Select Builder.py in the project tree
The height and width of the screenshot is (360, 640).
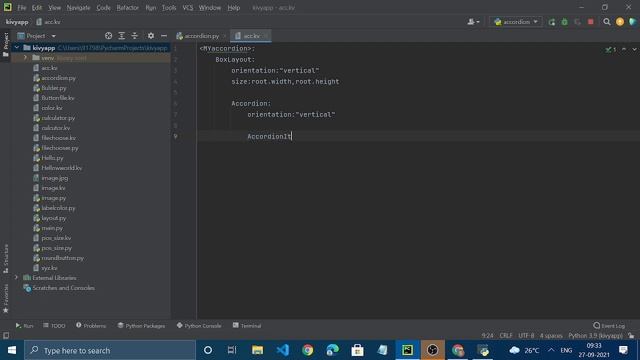pos(53,88)
